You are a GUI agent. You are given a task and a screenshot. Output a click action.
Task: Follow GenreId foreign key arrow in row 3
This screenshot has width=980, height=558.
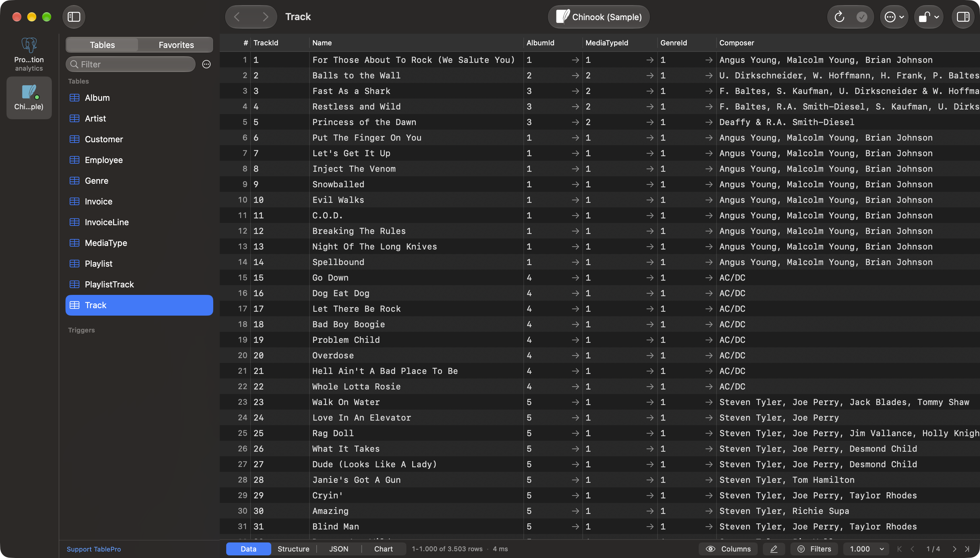[x=709, y=91]
